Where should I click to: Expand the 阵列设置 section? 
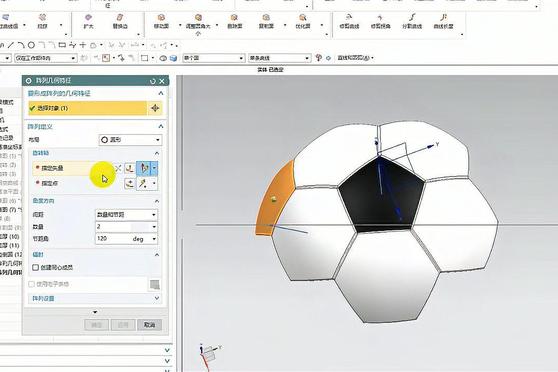tap(157, 298)
